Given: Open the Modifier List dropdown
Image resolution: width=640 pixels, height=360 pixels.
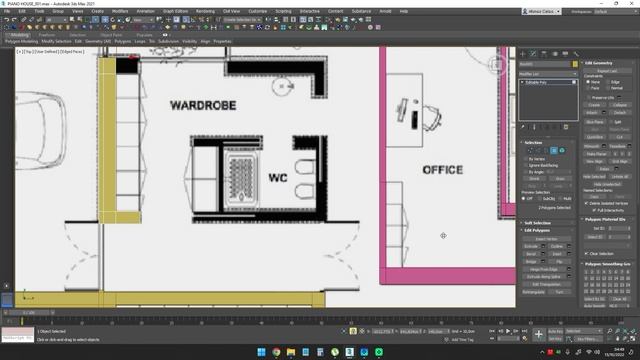Looking at the screenshot, I should (x=548, y=74).
